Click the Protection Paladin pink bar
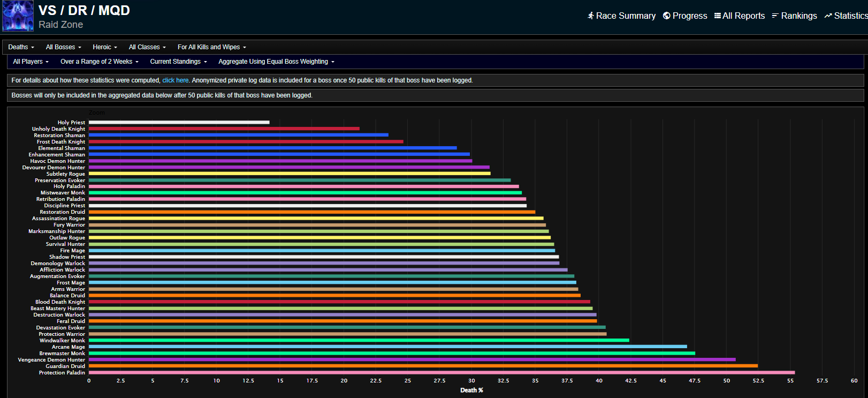Screen dimensions: 868x398 pos(441,372)
